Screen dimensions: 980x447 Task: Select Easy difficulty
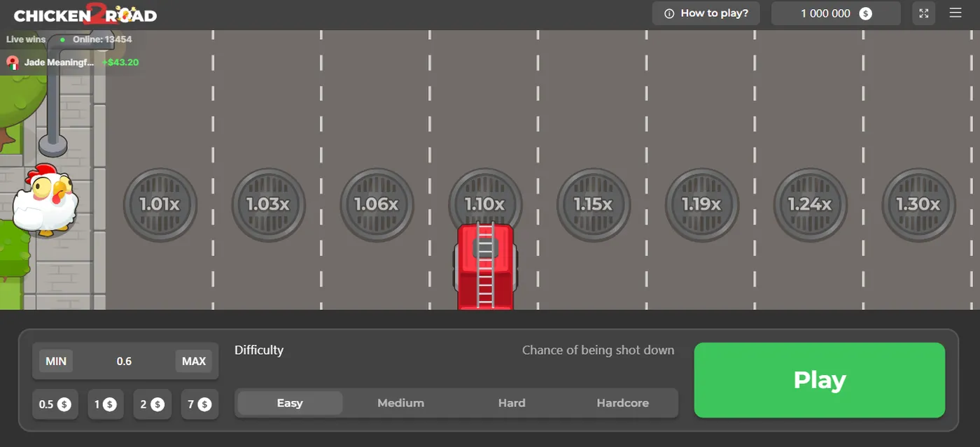click(x=290, y=403)
